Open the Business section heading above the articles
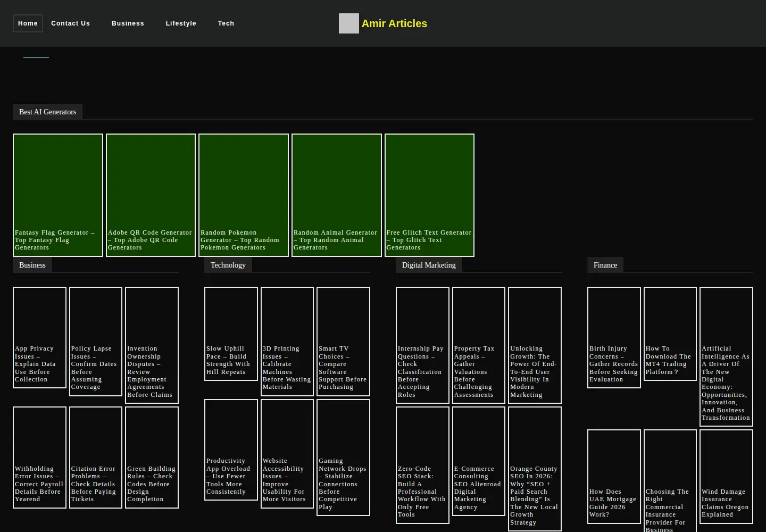 (x=32, y=265)
